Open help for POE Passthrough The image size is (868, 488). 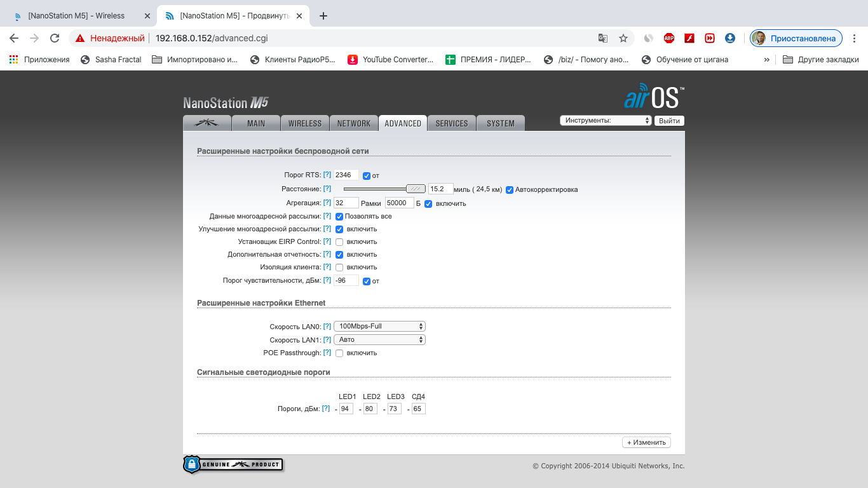[x=327, y=353]
